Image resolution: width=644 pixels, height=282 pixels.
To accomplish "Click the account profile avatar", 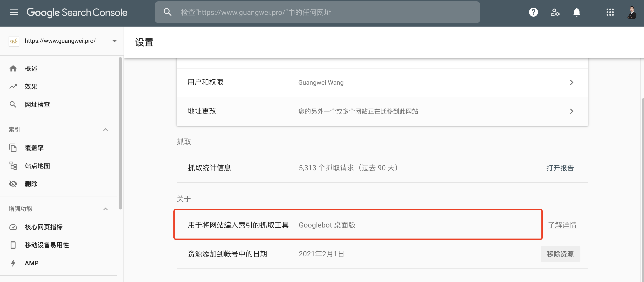I will [632, 12].
